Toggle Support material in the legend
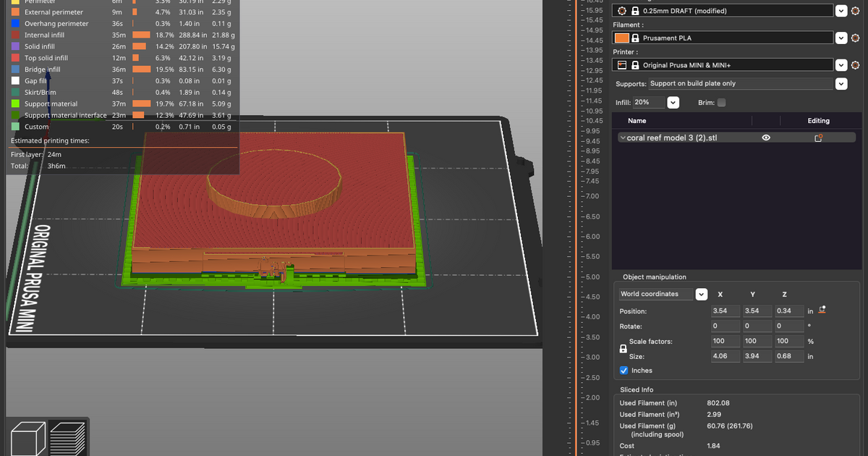 [51, 104]
